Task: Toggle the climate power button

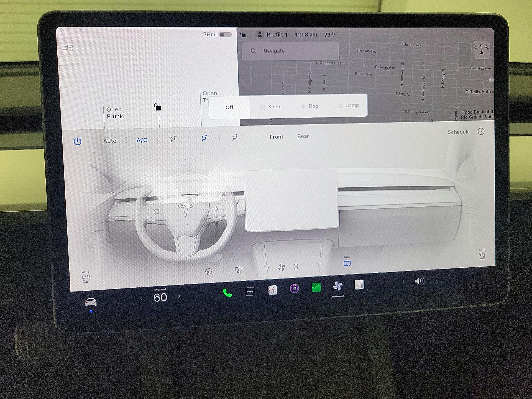Action: click(78, 142)
